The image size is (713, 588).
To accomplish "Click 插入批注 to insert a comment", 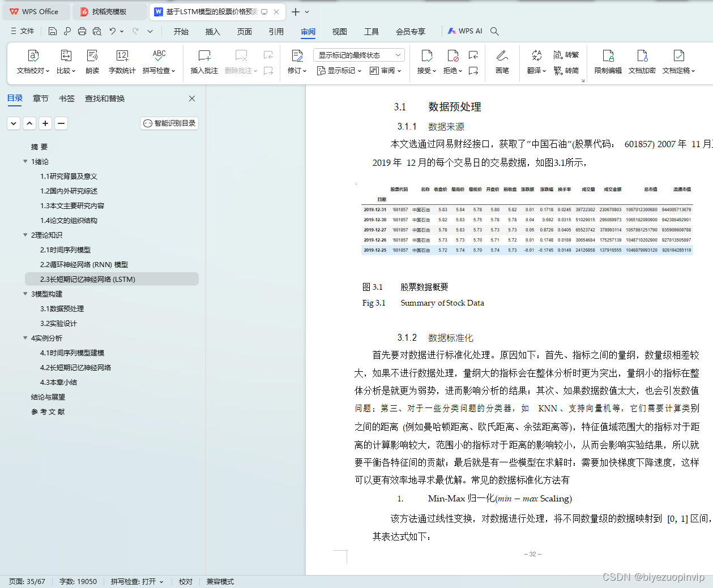I will [204, 62].
